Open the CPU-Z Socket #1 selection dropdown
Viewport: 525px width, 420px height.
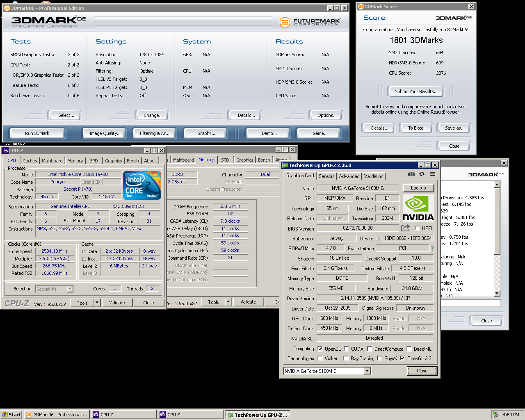click(70, 289)
